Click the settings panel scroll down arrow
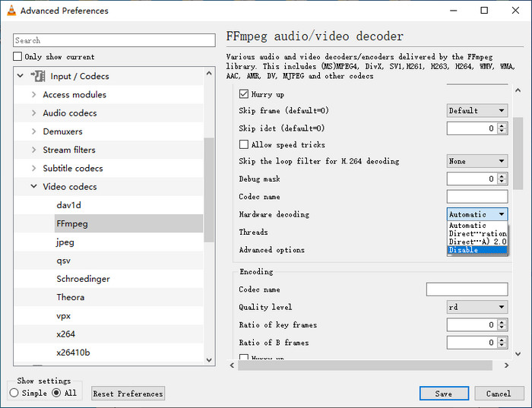This screenshot has width=532, height=408. click(518, 354)
